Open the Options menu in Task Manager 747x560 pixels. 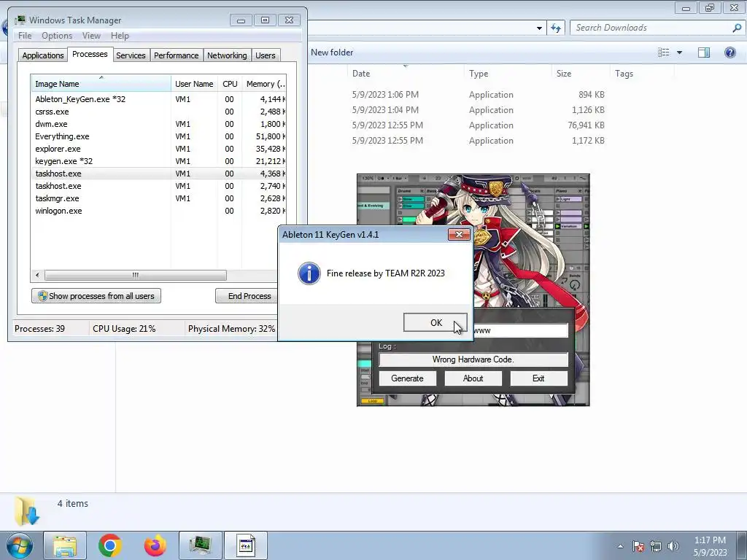point(57,36)
